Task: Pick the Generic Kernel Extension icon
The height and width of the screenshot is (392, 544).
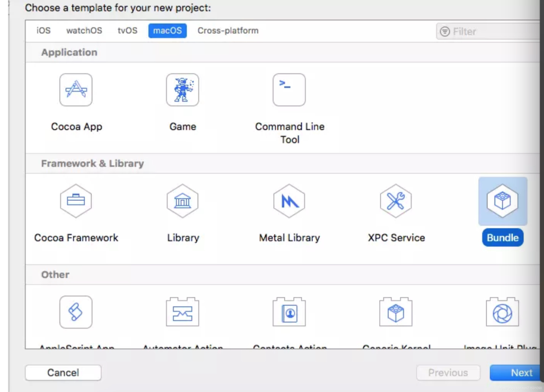Action: coord(396,312)
